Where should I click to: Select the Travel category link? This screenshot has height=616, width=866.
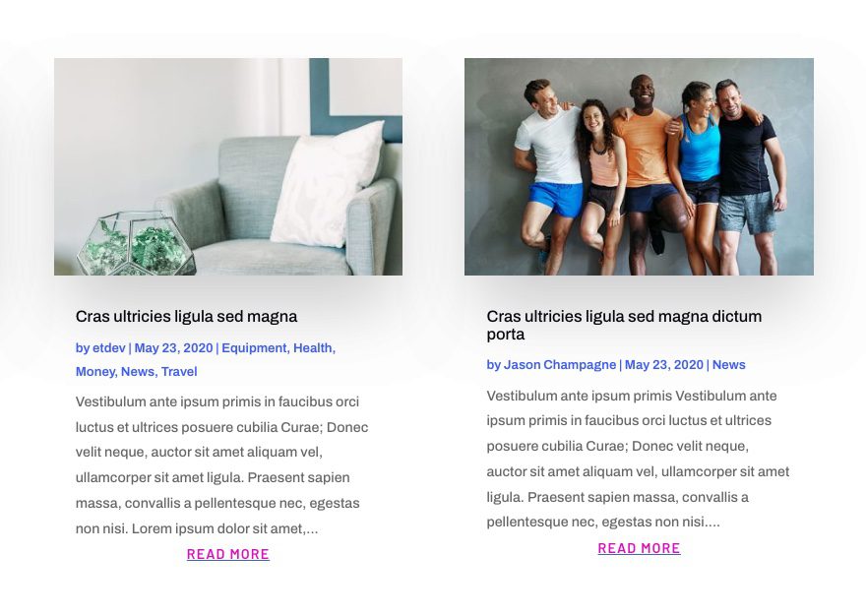pyautogui.click(x=179, y=372)
